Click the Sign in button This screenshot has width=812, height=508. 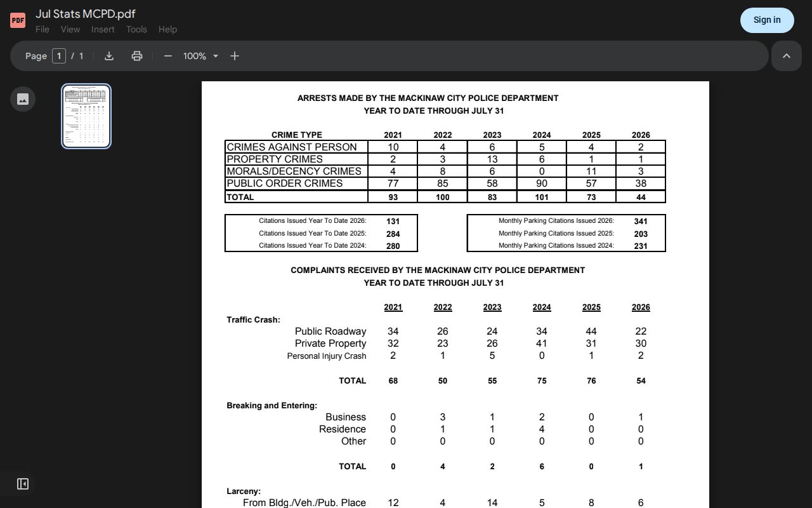click(x=767, y=20)
